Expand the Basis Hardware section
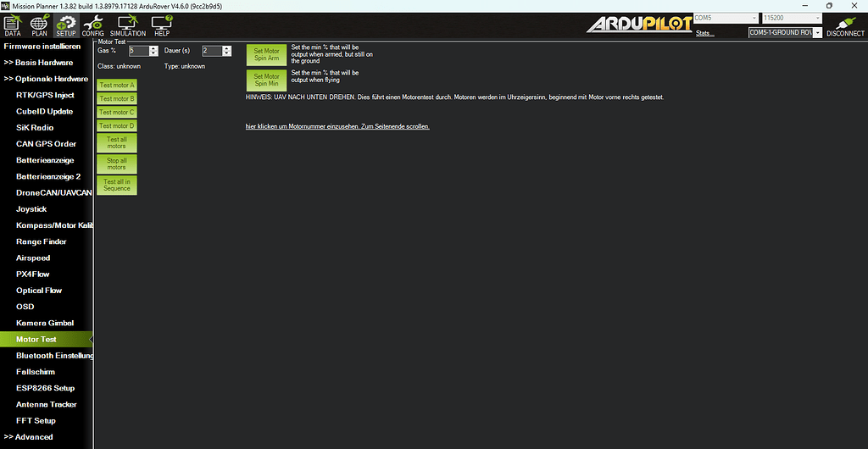 pos(38,63)
